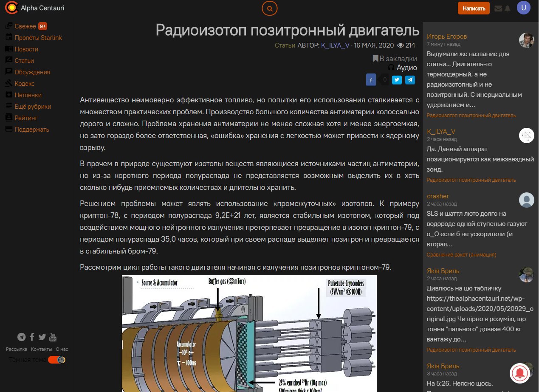Viewport: 539px width, 392px height.
Task: Open commenter name Игорь Егоров
Action: (x=447, y=37)
